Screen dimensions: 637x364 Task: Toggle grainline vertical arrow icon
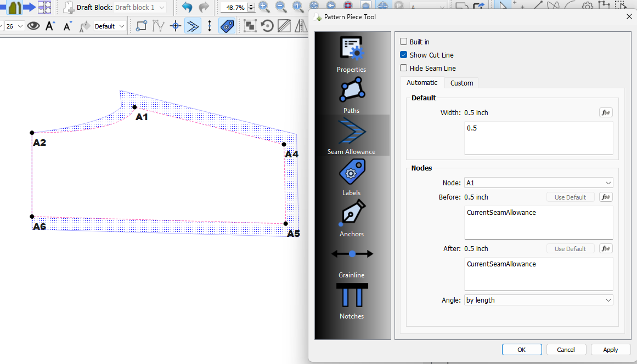[x=210, y=26]
